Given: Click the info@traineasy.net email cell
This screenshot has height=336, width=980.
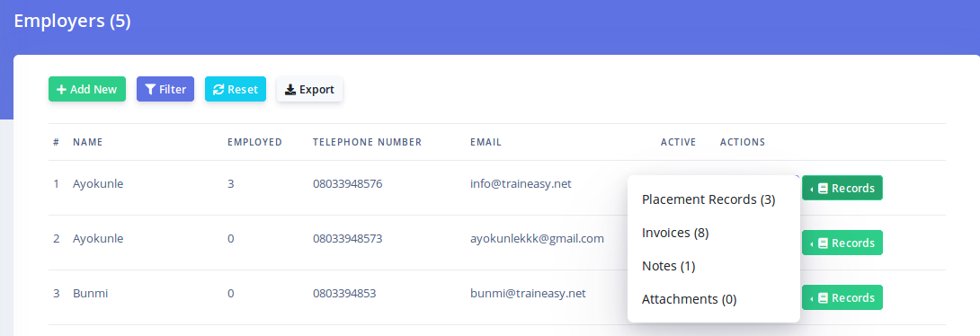Looking at the screenshot, I should click(x=521, y=183).
